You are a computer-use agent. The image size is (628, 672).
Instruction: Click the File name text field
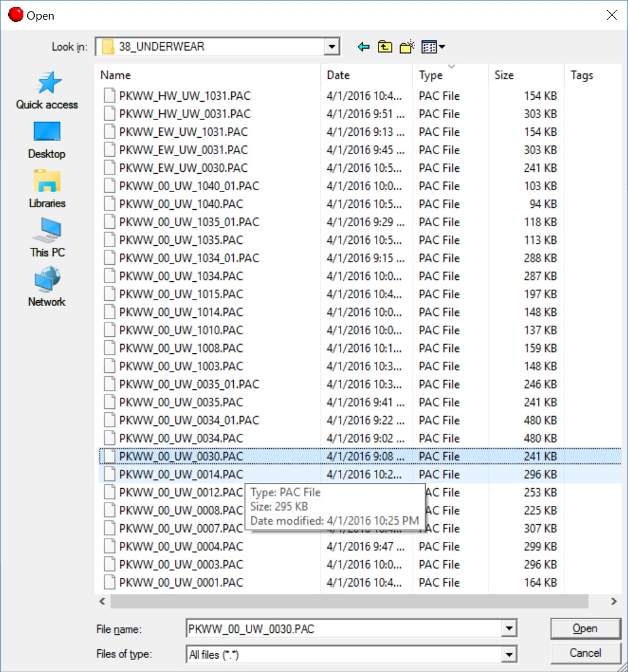pyautogui.click(x=342, y=628)
